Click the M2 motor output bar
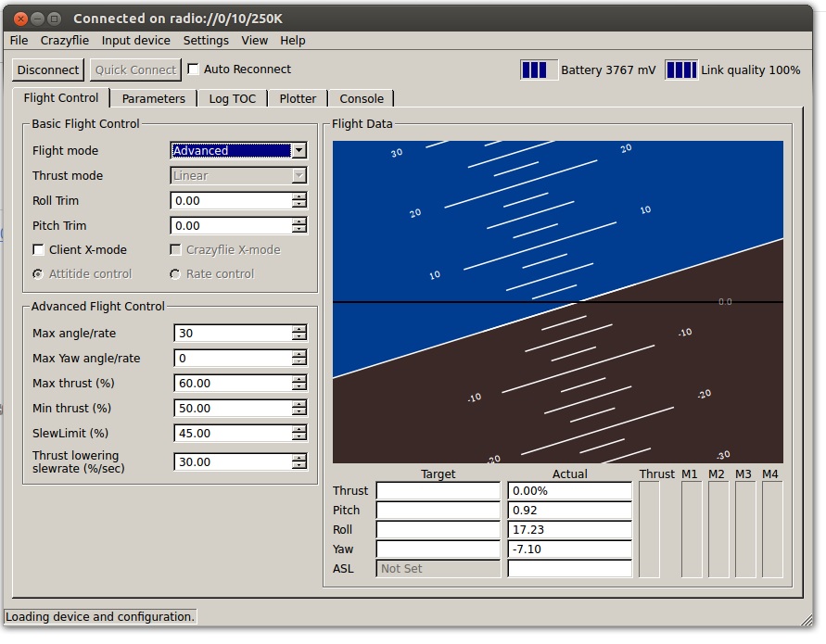 [718, 529]
